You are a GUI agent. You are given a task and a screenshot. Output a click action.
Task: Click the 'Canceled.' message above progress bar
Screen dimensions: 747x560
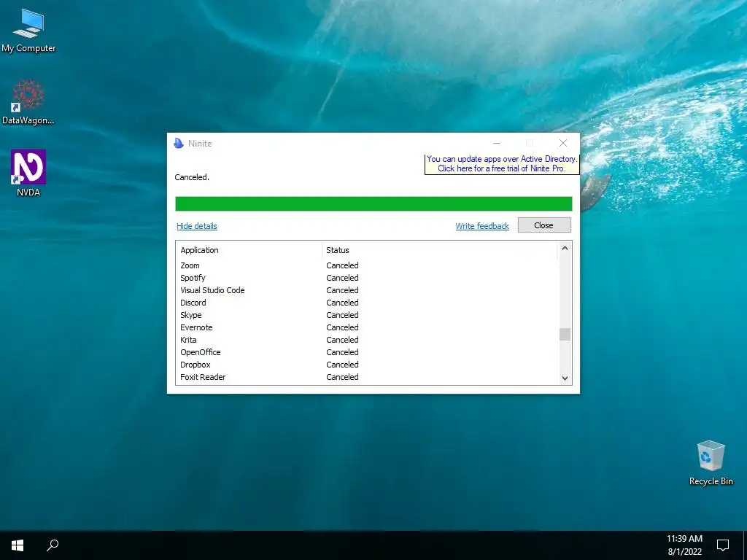(192, 177)
